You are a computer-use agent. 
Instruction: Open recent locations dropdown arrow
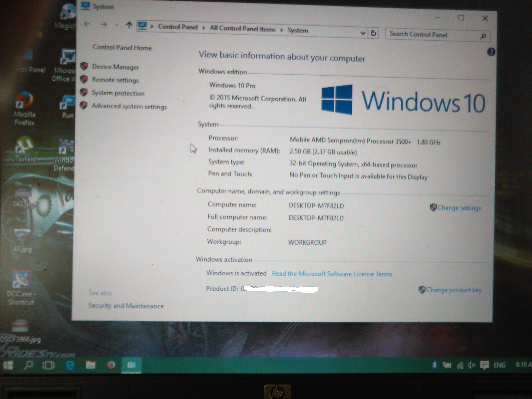click(117, 25)
